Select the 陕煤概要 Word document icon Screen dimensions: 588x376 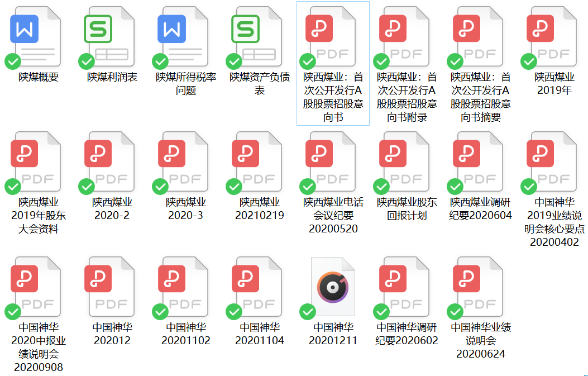coord(36,37)
